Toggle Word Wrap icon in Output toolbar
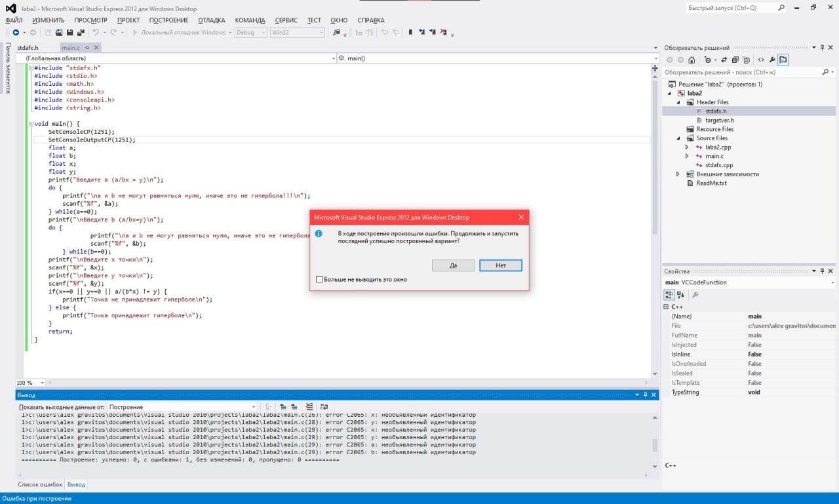Viewport: 839px width, 504px height. pyautogui.click(x=324, y=407)
